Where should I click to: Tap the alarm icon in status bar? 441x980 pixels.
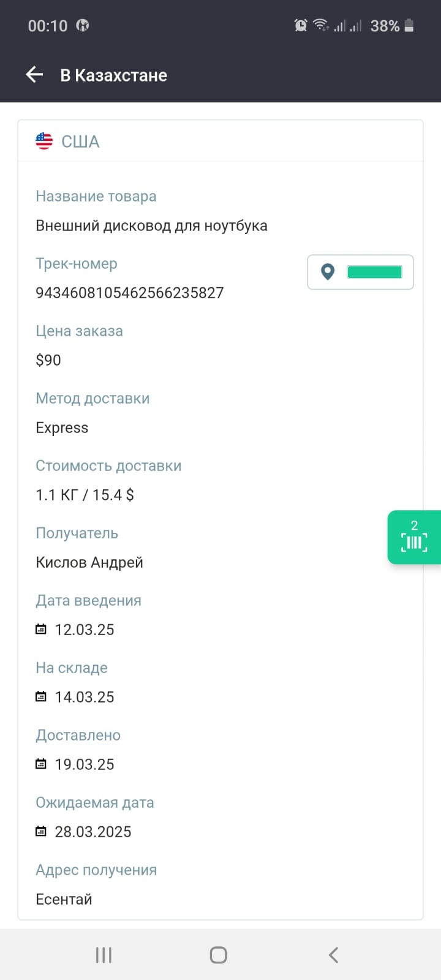(301, 25)
